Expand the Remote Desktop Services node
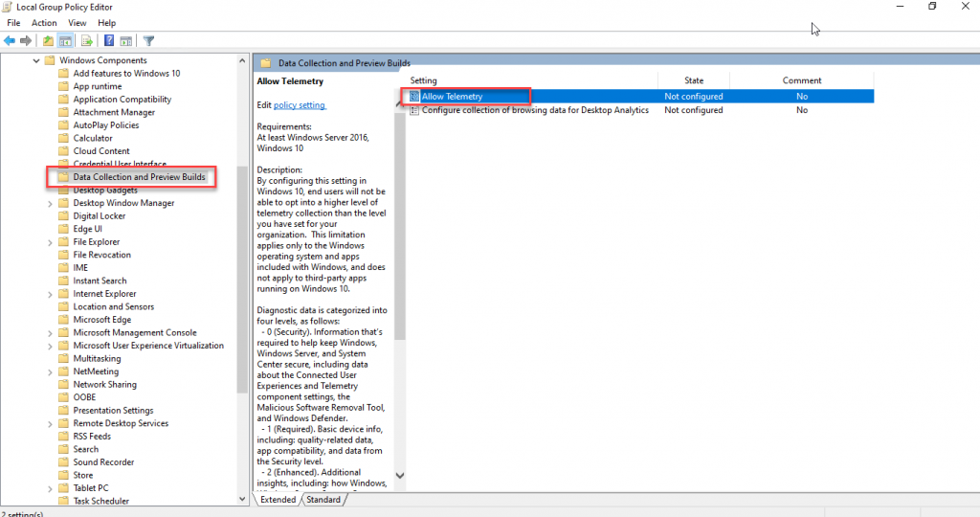 (50, 424)
